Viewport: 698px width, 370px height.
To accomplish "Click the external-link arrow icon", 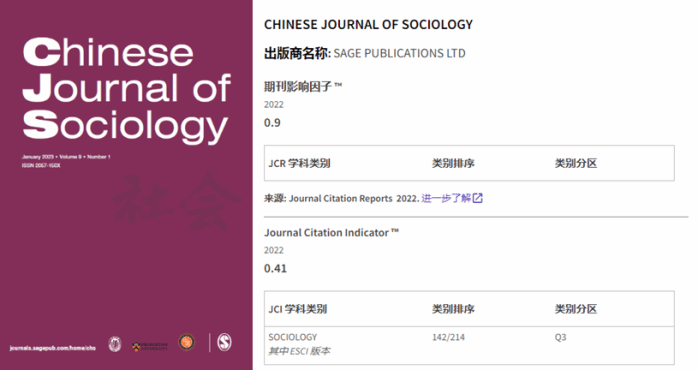I will pyautogui.click(x=478, y=198).
